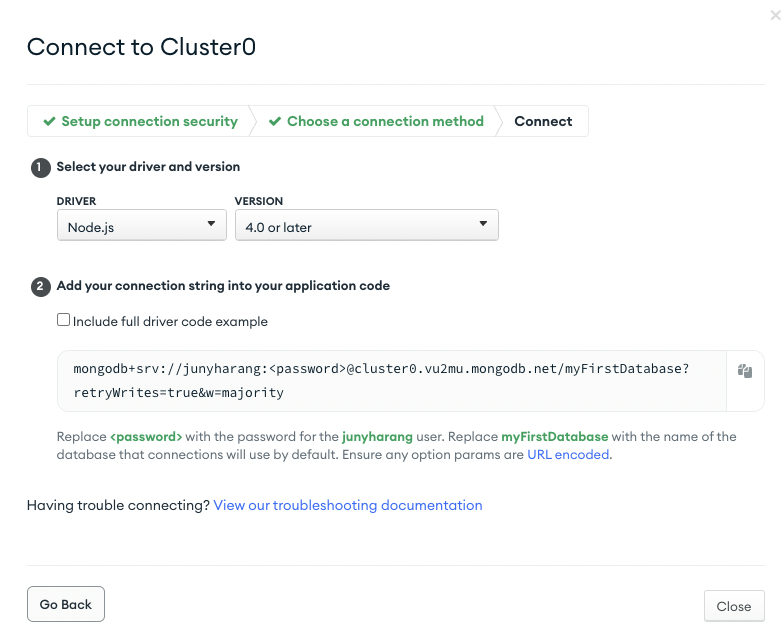Click the checkmark beside Choose a connection method
This screenshot has height=644, width=784.
click(x=274, y=122)
